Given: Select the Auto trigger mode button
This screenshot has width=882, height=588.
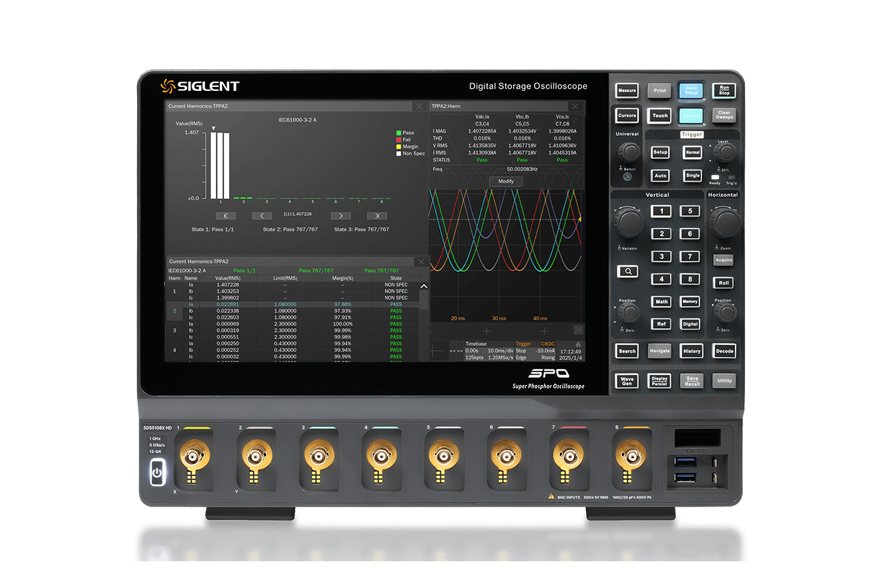Looking at the screenshot, I should tap(660, 176).
